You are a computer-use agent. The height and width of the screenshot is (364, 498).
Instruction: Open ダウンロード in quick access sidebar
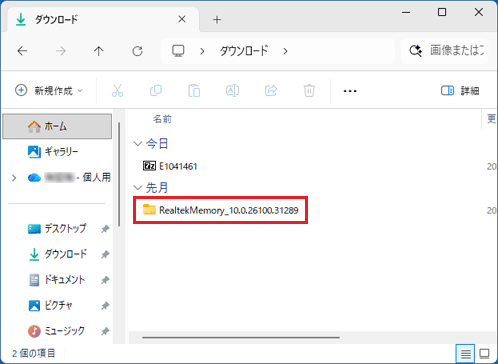pos(57,254)
